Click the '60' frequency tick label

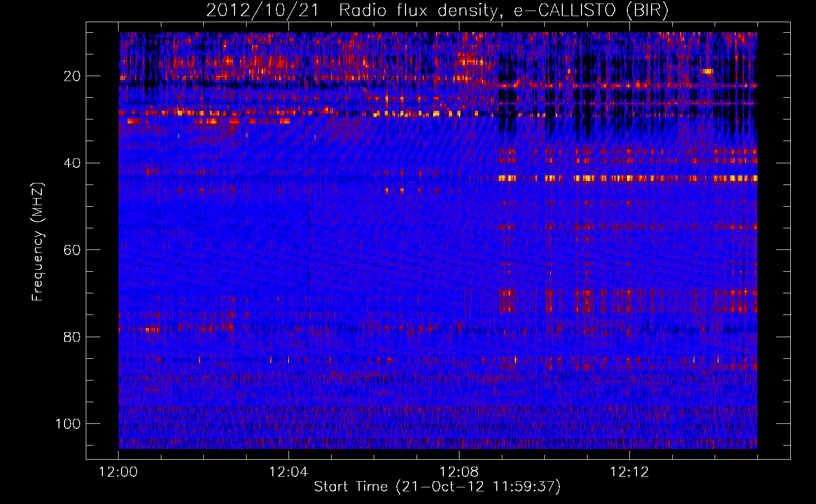73,250
